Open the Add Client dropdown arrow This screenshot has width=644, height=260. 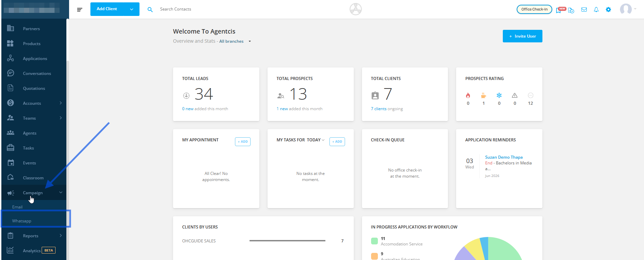(131, 9)
